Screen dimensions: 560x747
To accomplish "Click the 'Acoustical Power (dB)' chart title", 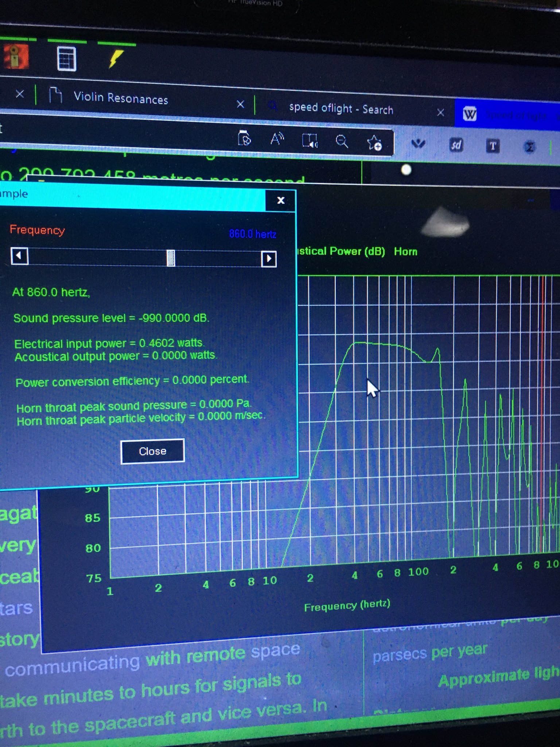I will tap(341, 251).
